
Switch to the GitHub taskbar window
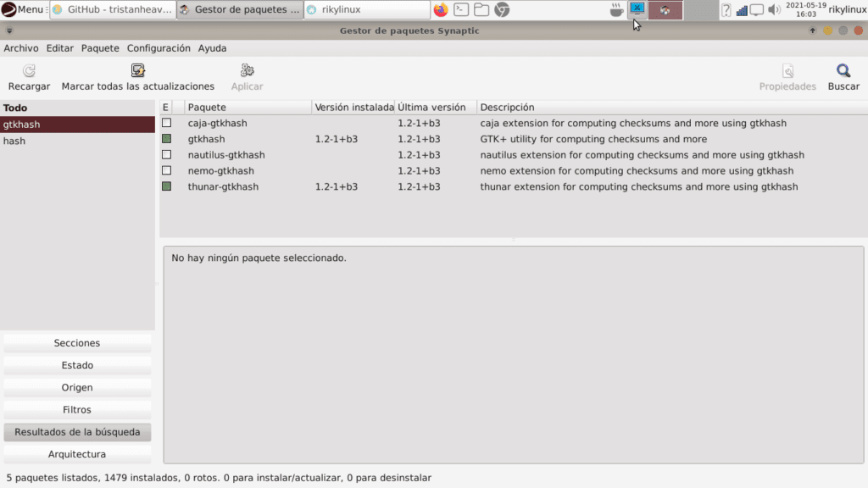click(x=113, y=9)
